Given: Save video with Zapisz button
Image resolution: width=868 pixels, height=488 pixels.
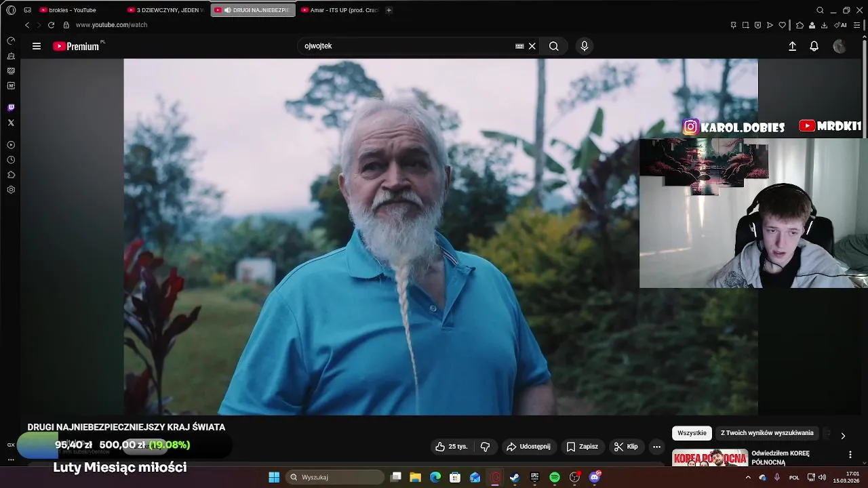Looking at the screenshot, I should coord(583,447).
